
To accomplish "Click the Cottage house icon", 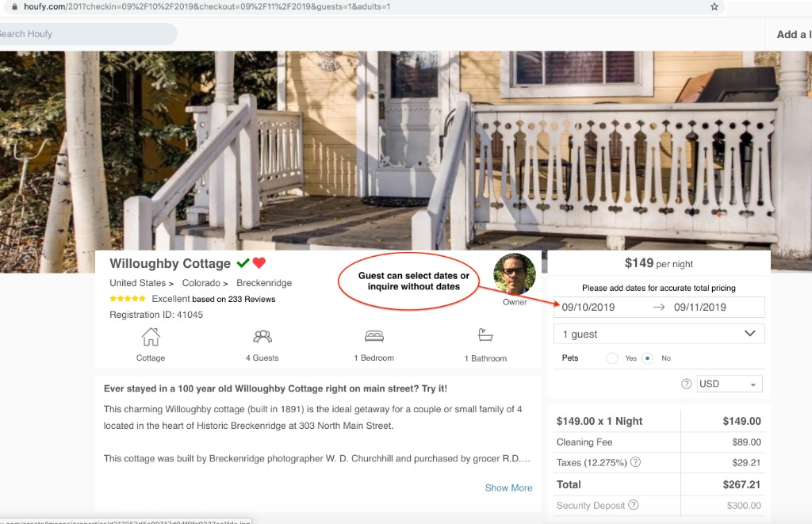I will [151, 337].
